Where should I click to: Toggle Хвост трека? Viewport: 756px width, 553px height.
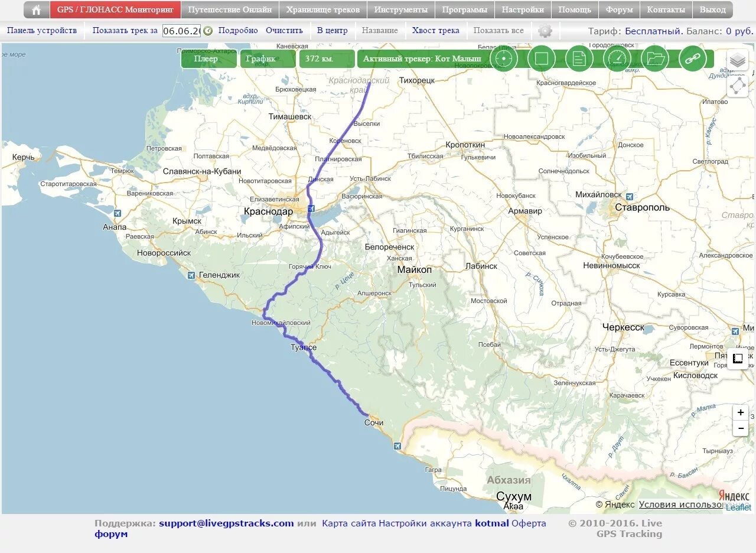tap(436, 30)
